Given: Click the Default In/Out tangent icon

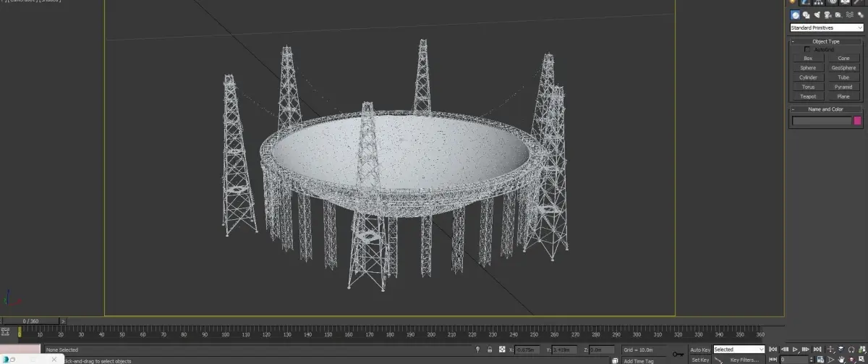Looking at the screenshot, I should 718,360.
